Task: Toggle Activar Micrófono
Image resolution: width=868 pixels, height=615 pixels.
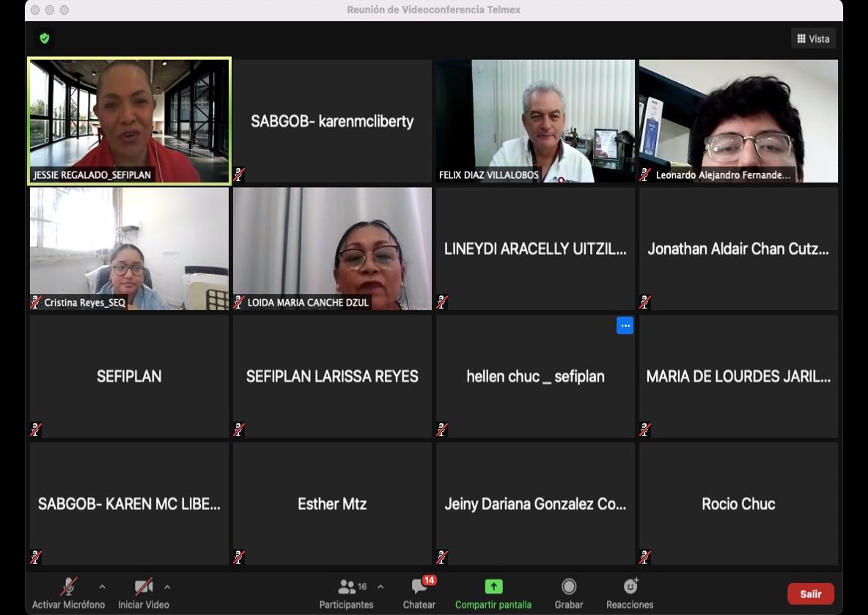Action: 68,593
